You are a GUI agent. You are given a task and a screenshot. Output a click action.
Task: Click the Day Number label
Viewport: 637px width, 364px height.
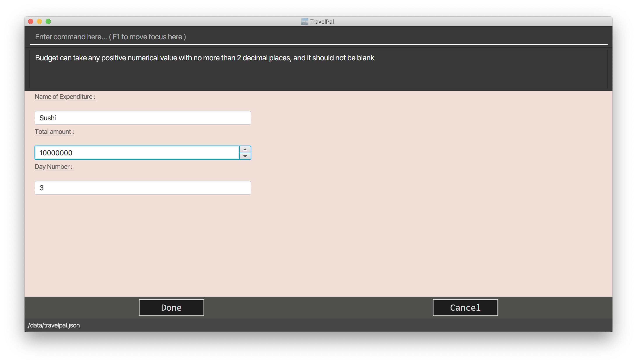(x=54, y=167)
